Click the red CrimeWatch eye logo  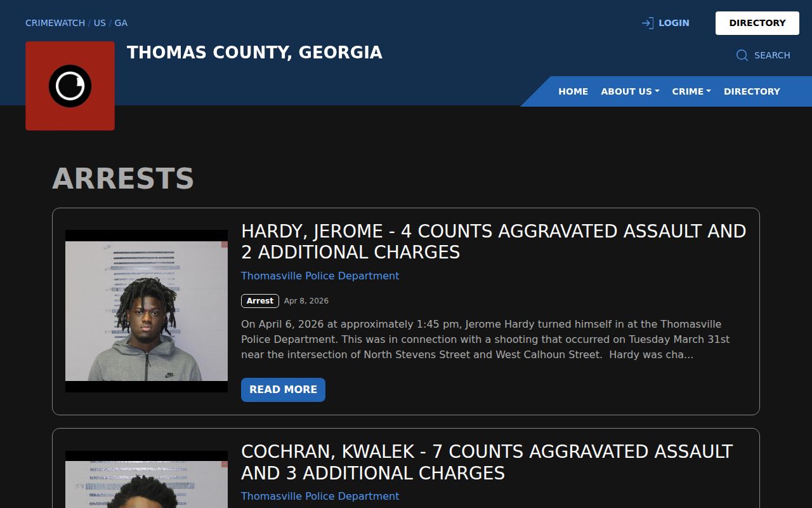coord(70,86)
